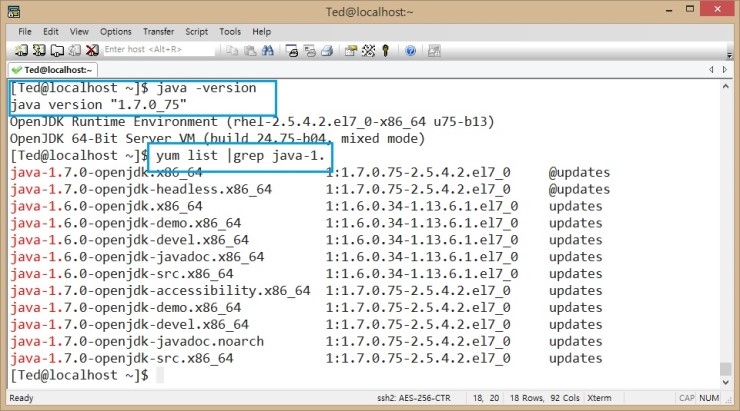Image resolution: width=740 pixels, height=411 pixels.
Task: Open the toolbar overflow options arrow
Action: [730, 56]
